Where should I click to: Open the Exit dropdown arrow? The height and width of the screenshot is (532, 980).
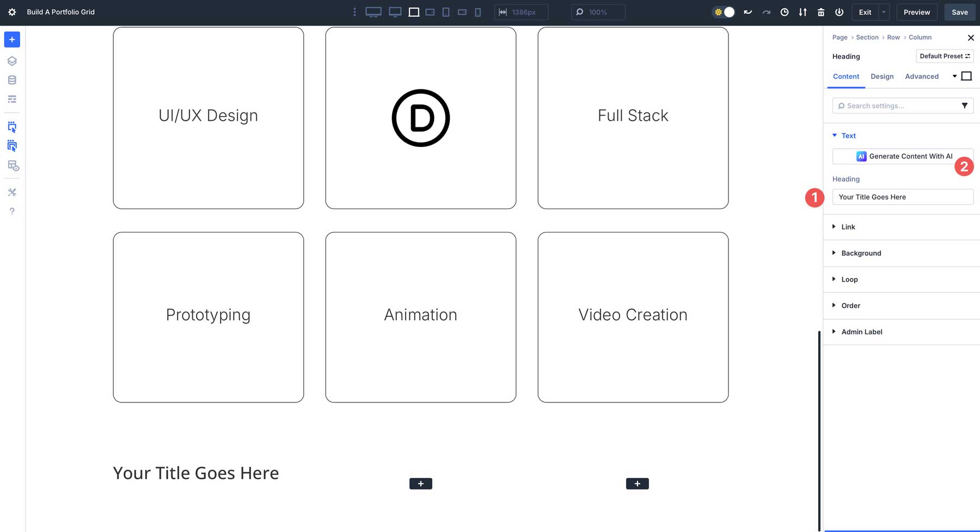884,11
